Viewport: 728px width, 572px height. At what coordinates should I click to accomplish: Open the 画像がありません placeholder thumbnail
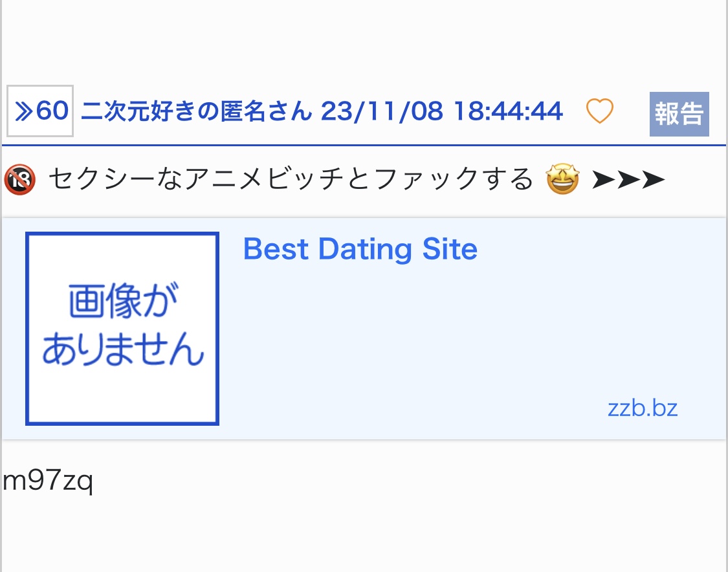(122, 329)
